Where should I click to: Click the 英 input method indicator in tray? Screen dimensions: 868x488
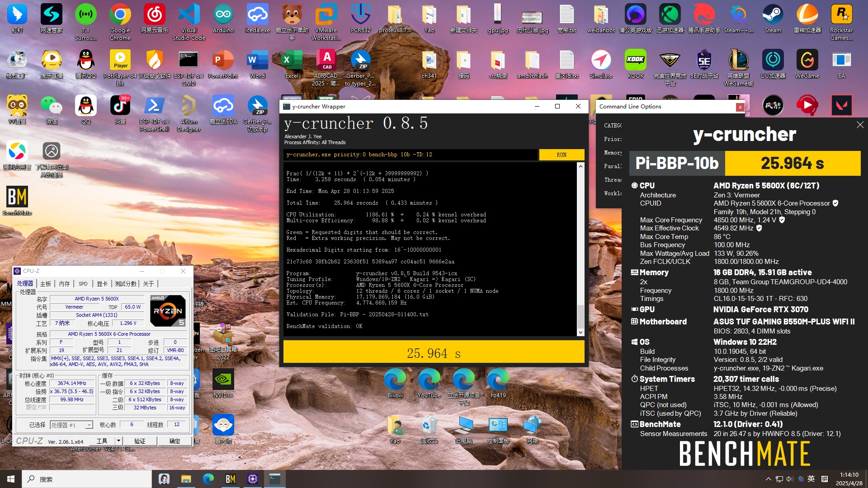click(811, 479)
